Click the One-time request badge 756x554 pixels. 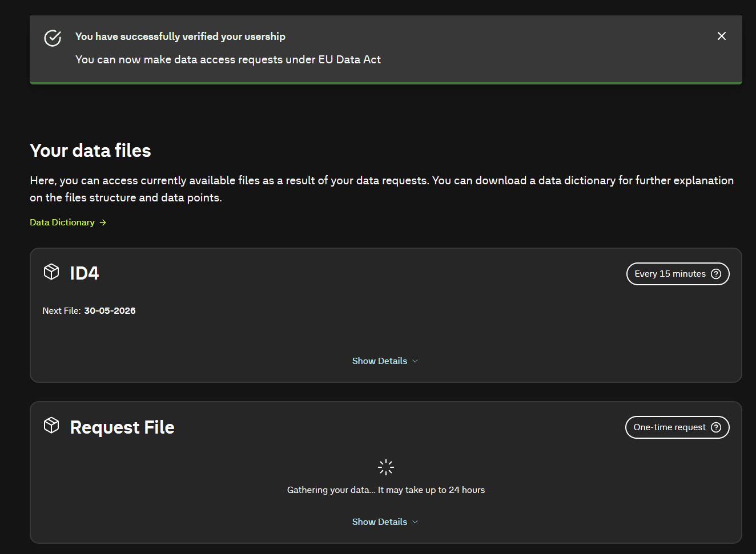pyautogui.click(x=677, y=427)
